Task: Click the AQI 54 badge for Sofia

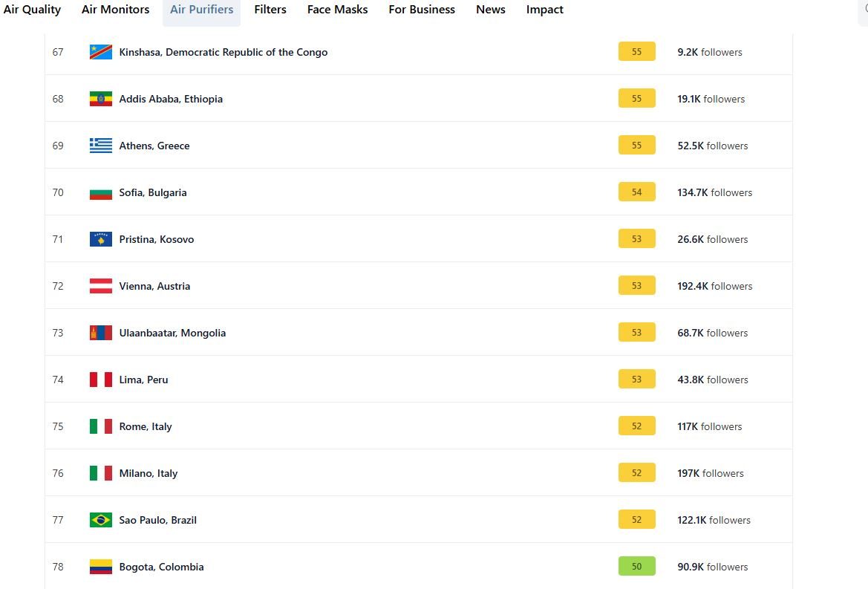Action: pos(636,192)
